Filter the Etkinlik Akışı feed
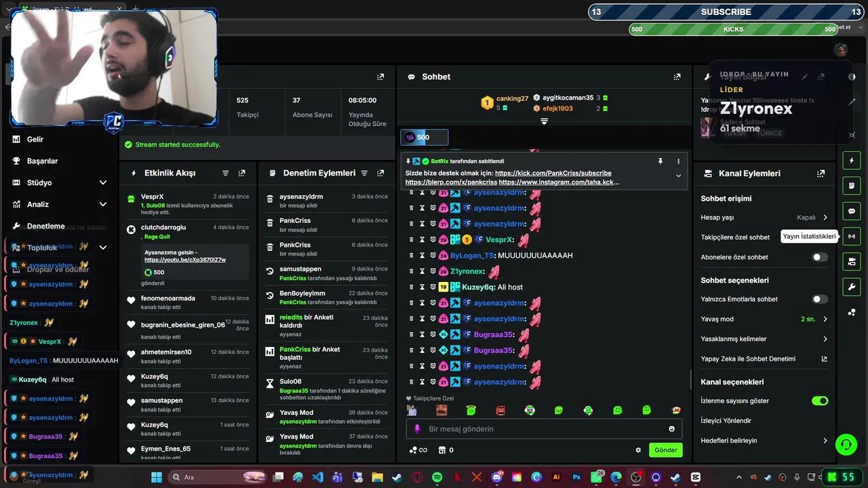This screenshot has height=488, width=868. click(x=226, y=174)
